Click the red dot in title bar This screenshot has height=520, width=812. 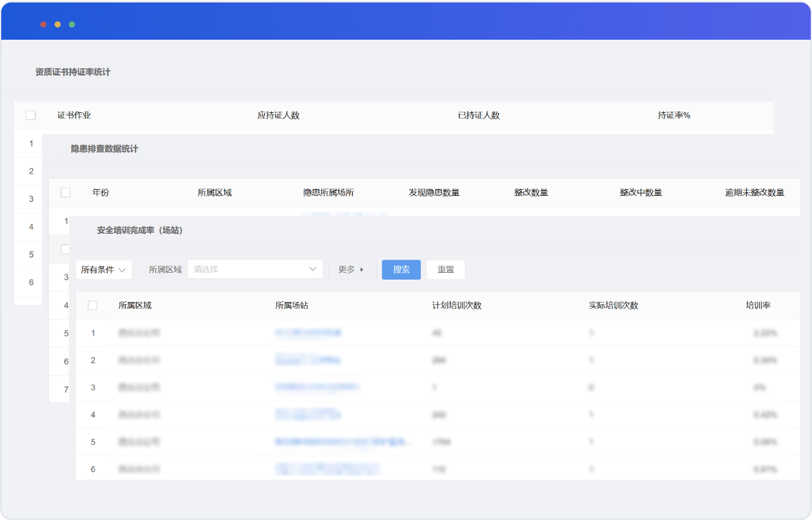click(43, 24)
